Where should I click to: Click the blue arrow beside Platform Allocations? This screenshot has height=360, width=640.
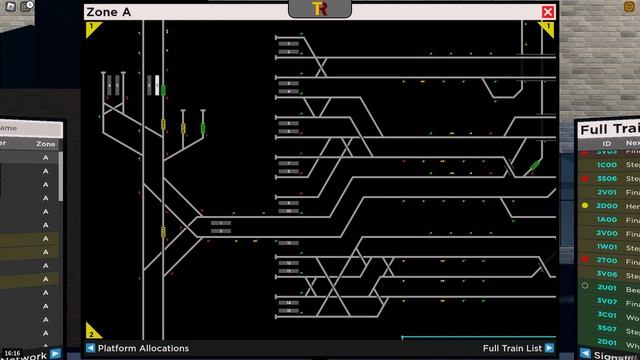90,348
